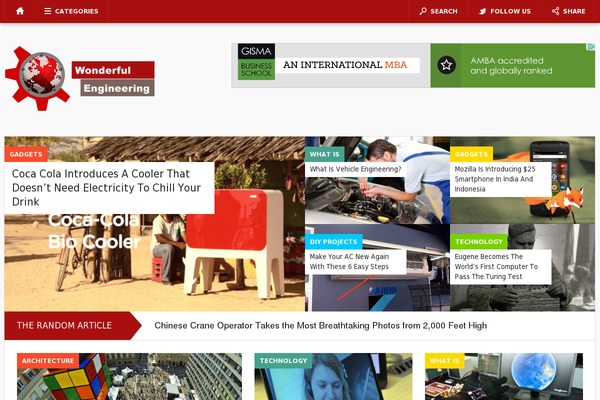Open the Chinese Crane Operator photos article
The width and height of the screenshot is (600, 400).
click(321, 326)
